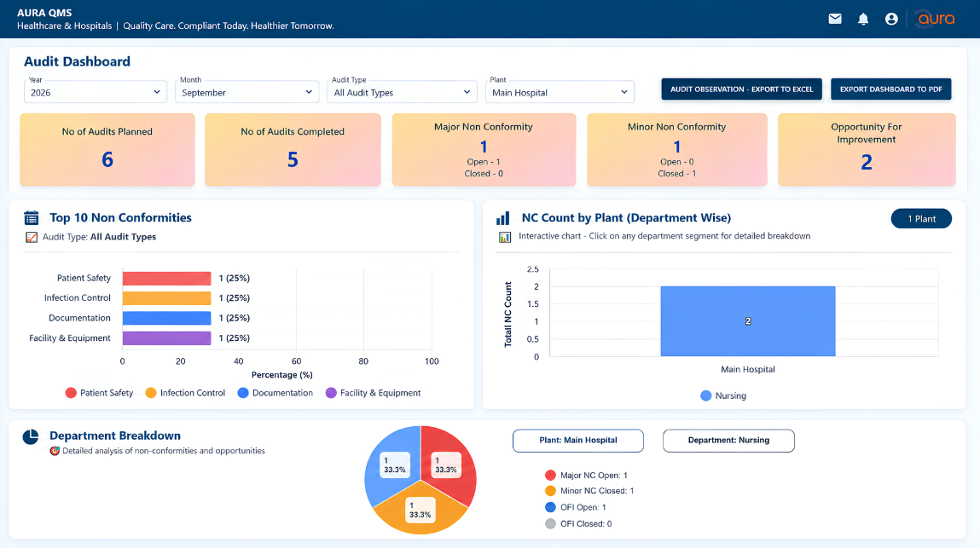This screenshot has width=980, height=548.
Task: Expand the Plant Main Hospital dropdown
Action: 560,92
